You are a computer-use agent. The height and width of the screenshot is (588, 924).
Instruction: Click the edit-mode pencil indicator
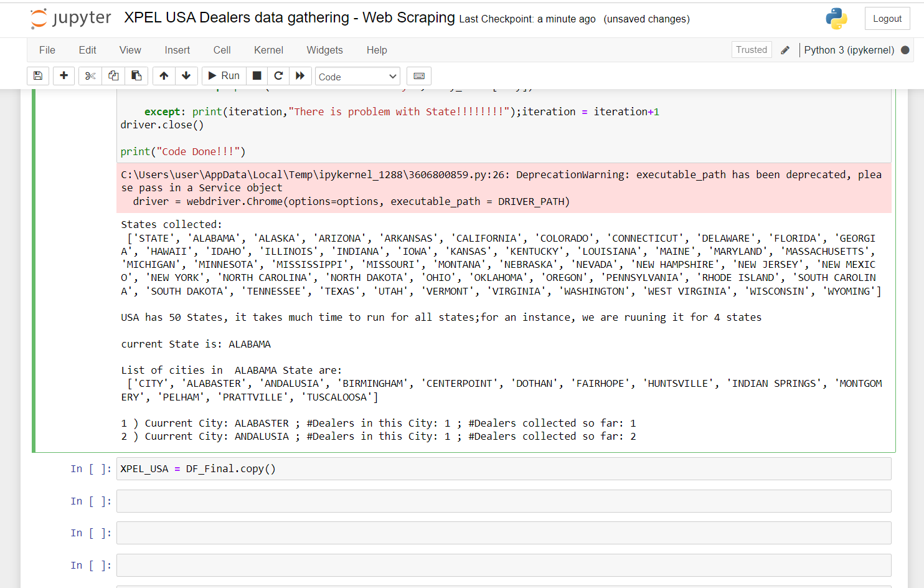785,50
